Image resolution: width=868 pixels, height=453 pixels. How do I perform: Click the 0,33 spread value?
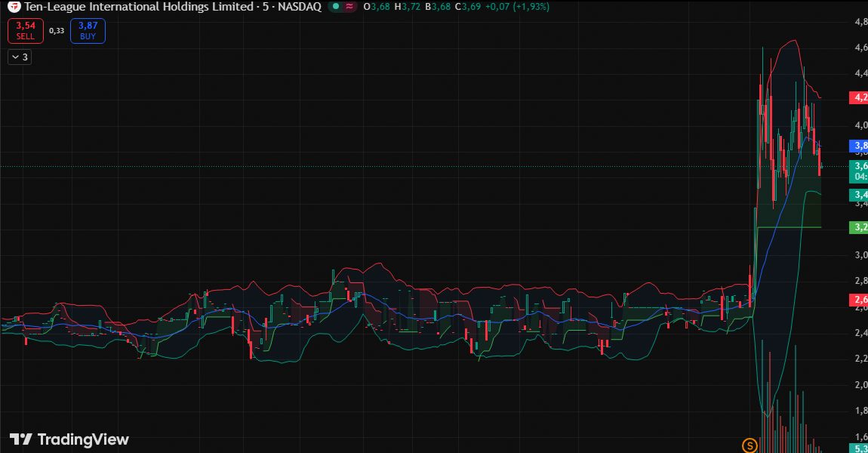[57, 31]
